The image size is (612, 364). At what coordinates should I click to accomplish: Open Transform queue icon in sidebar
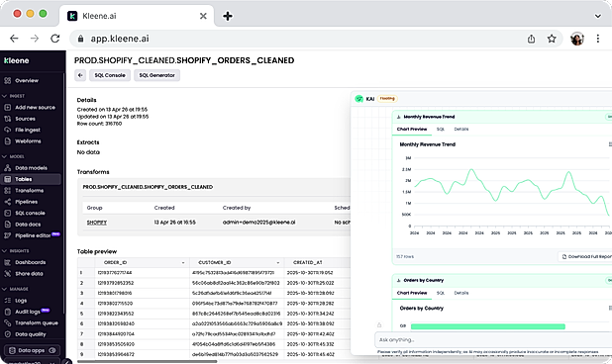[x=7, y=323]
